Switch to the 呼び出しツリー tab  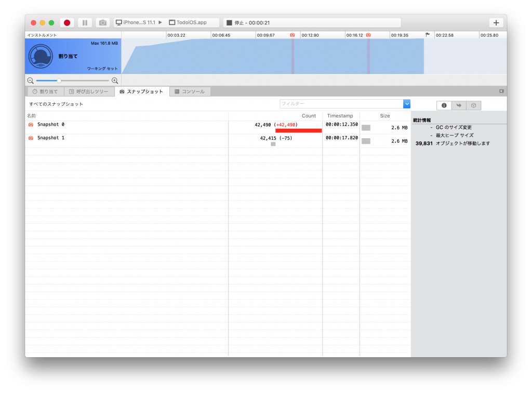[88, 91]
